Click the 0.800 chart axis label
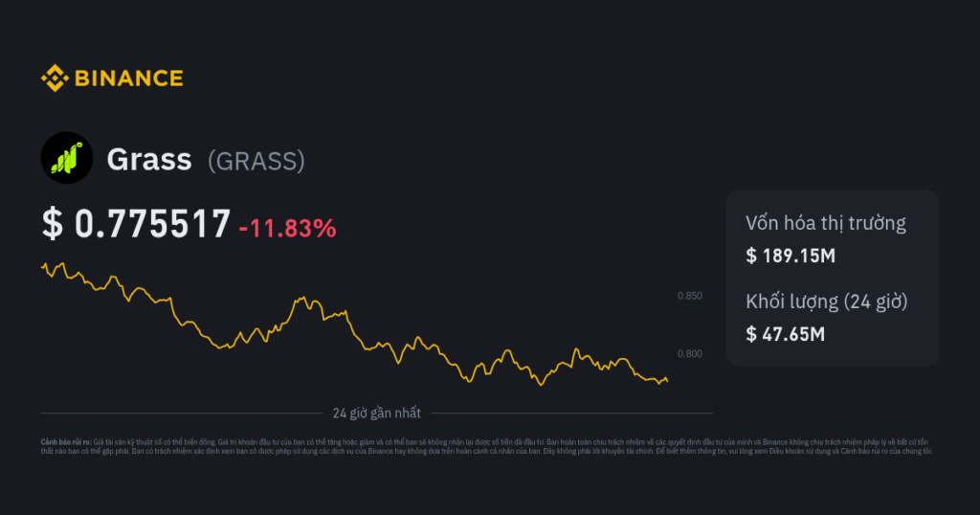This screenshot has width=980, height=515. coord(689,354)
